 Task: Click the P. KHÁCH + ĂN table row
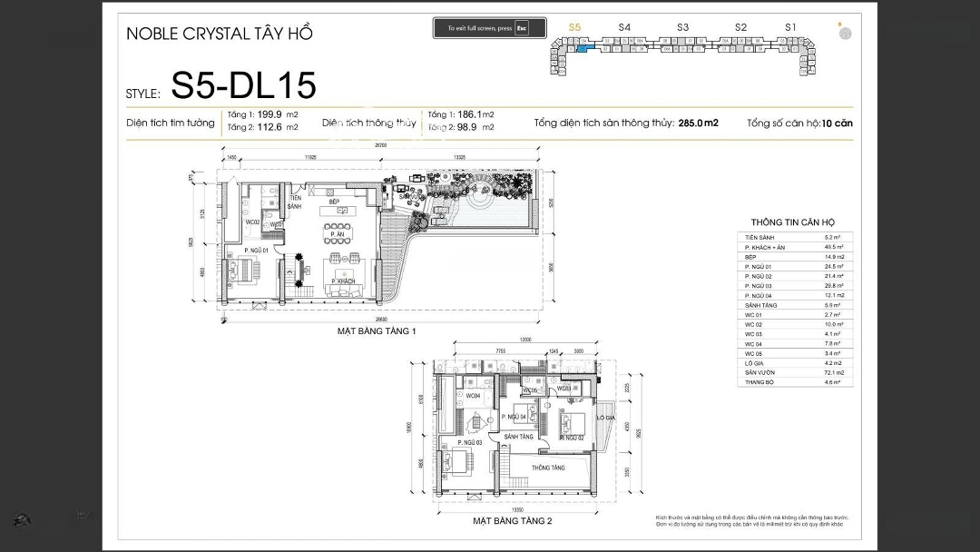[794, 247]
